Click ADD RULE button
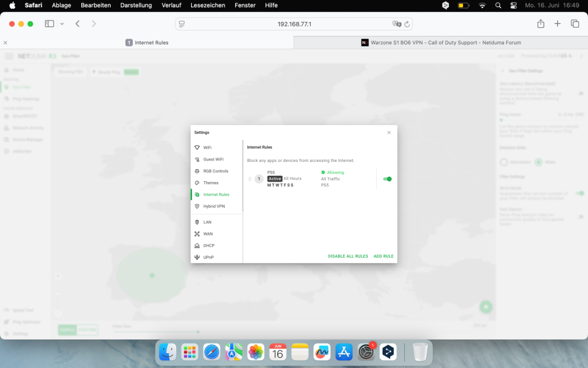 click(384, 256)
